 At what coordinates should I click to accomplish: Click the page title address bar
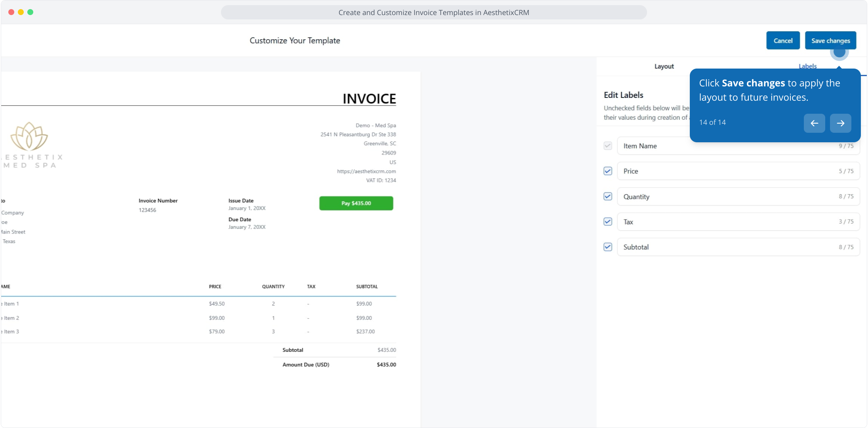pyautogui.click(x=434, y=12)
